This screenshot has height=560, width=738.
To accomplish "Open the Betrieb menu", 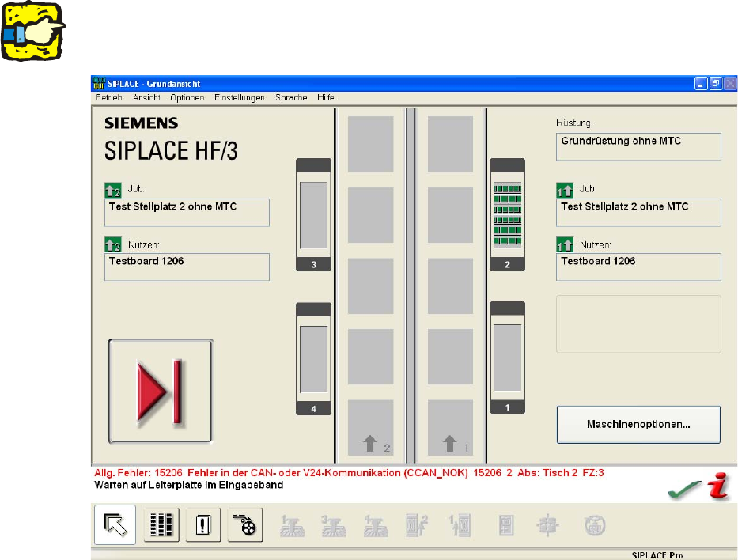I will 108,97.
